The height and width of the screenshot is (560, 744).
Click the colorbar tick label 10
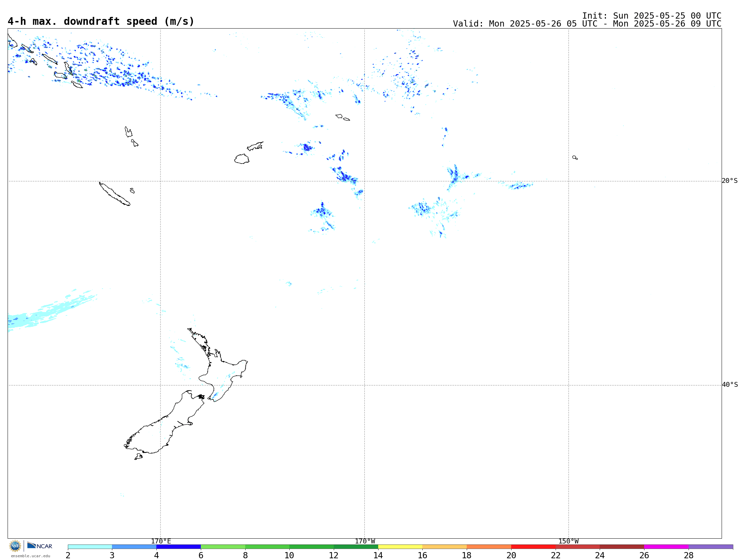click(289, 555)
